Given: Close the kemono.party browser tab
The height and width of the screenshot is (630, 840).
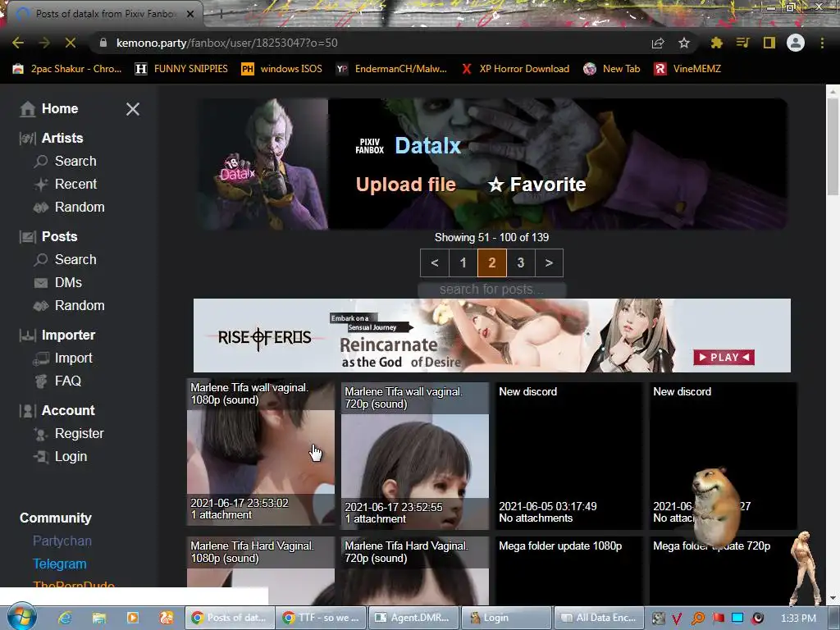Looking at the screenshot, I should 190,14.
